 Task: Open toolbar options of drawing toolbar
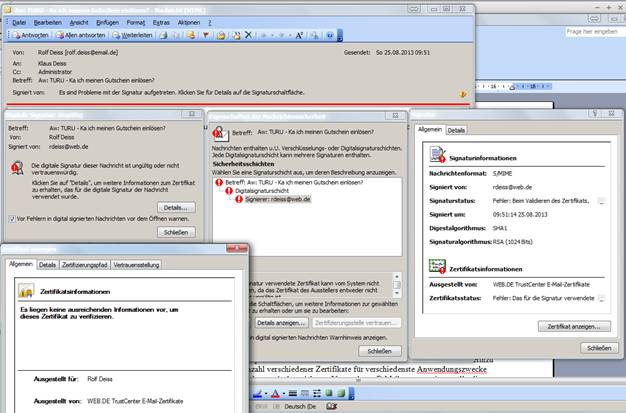(x=351, y=394)
